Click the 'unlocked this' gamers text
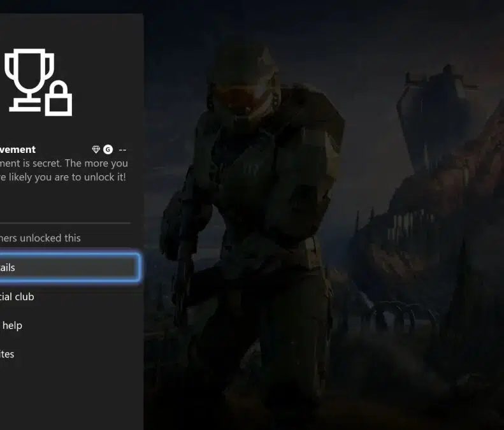This screenshot has width=504, height=430. click(x=40, y=238)
